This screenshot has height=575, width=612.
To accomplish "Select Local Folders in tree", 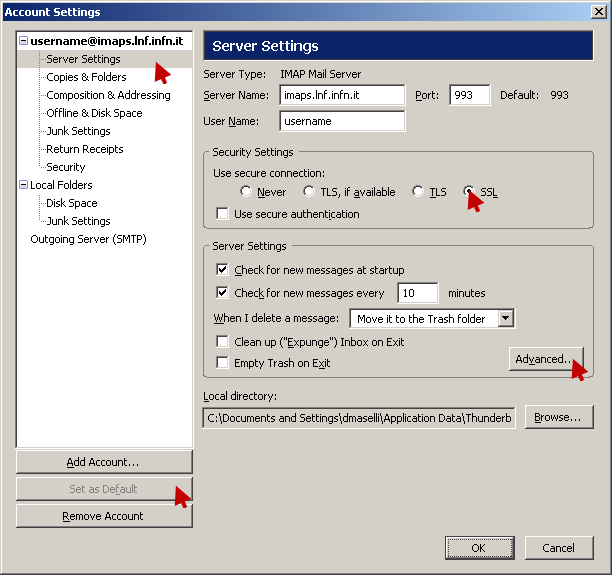I will coord(61,185).
